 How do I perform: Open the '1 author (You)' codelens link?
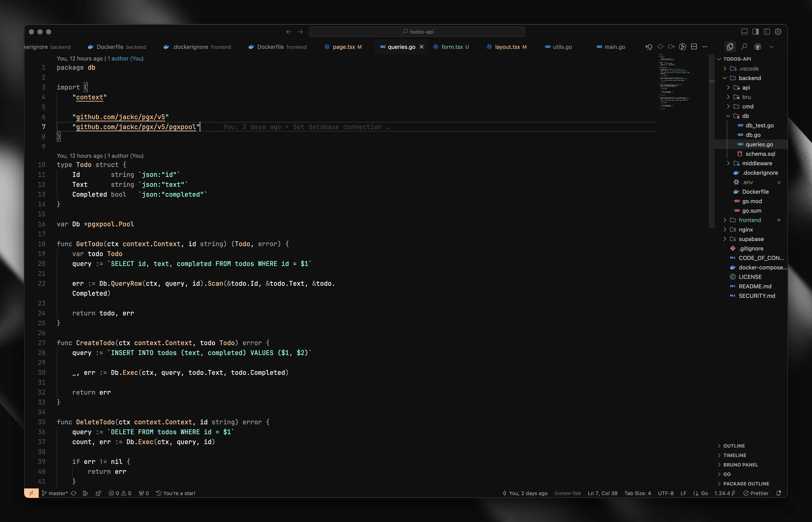(x=125, y=58)
